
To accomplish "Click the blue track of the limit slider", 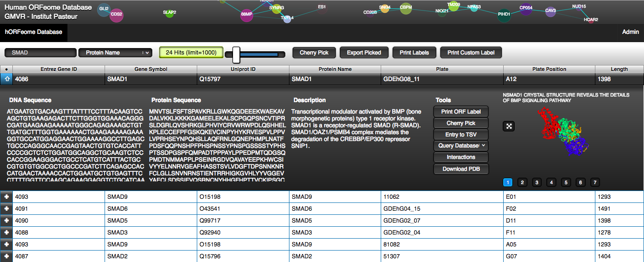I will [x=259, y=54].
